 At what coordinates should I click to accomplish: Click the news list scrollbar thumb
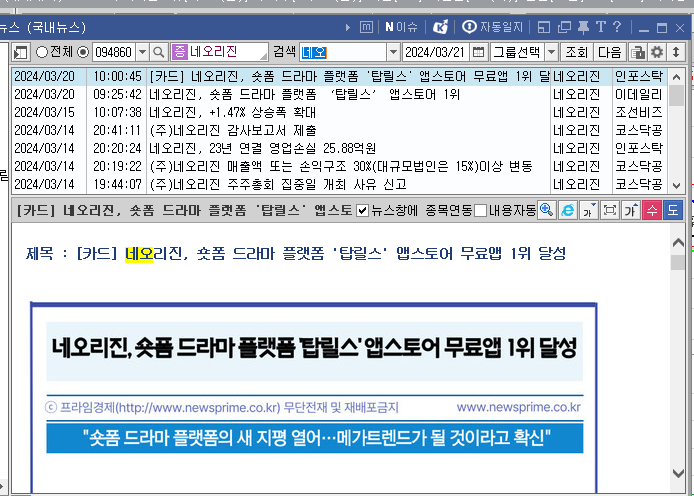tap(676, 95)
